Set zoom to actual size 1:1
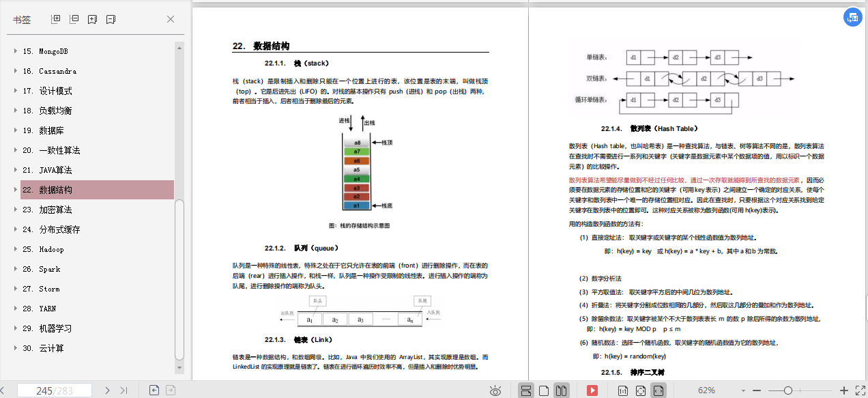The image size is (868, 398). (623, 390)
